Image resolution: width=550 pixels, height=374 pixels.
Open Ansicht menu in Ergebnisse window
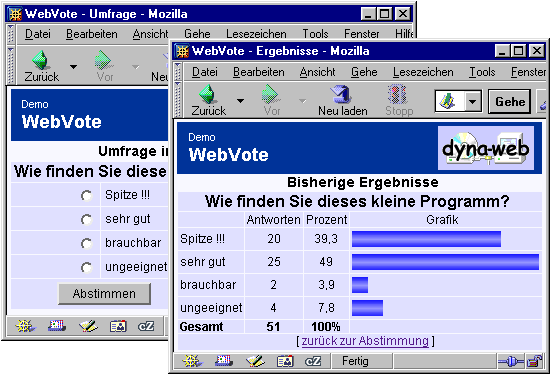coord(317,72)
